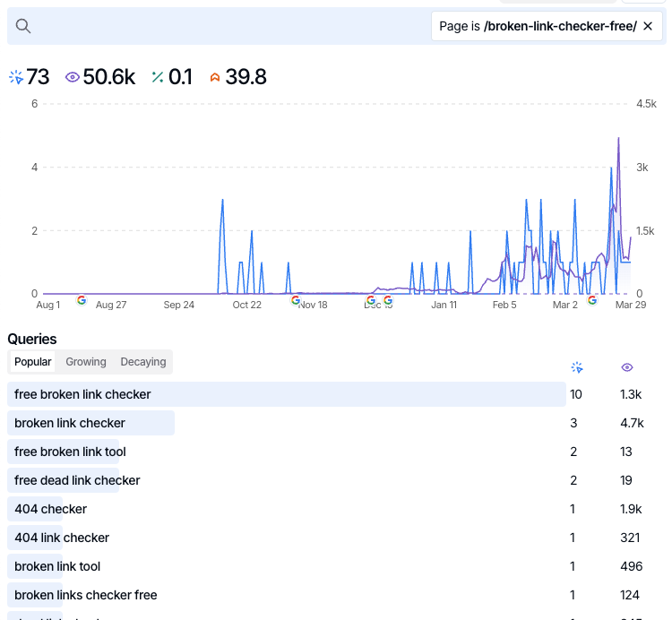This screenshot has width=672, height=620.
Task: Click the 10 clicks value in first row
Action: tap(575, 394)
